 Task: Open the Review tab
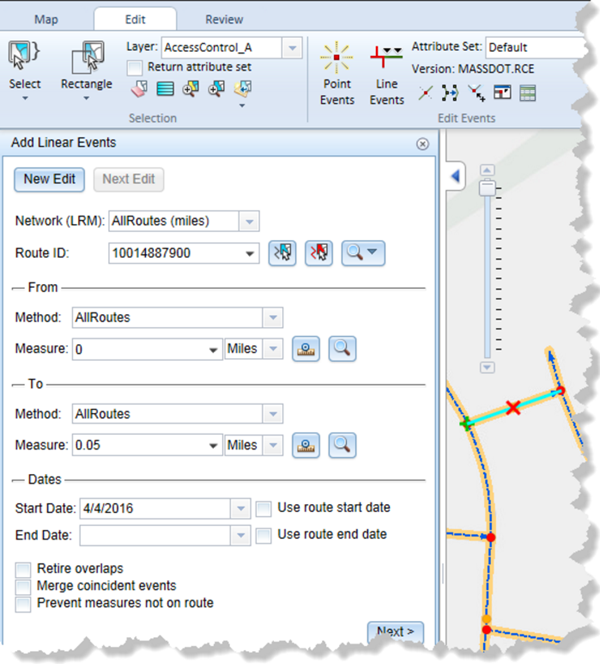coord(224,19)
